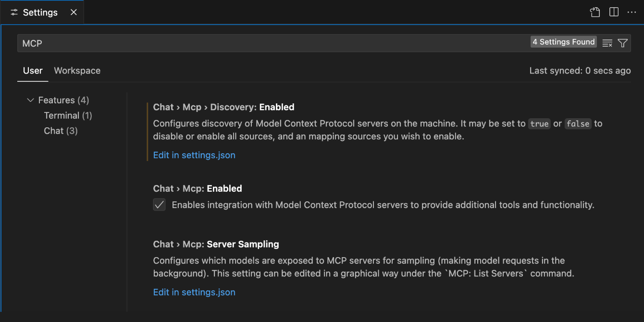Open the More Actions ellipsis menu
This screenshot has height=322, width=644.
pos(632,12)
